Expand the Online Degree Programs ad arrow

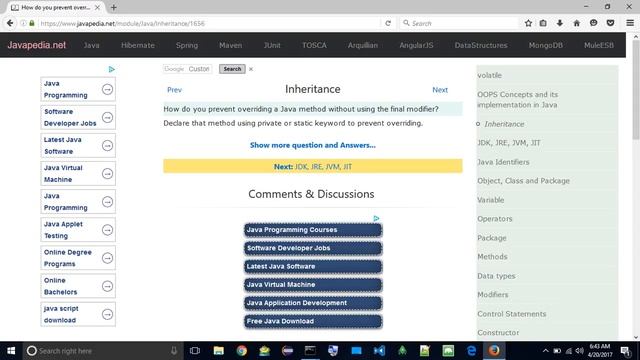click(107, 258)
